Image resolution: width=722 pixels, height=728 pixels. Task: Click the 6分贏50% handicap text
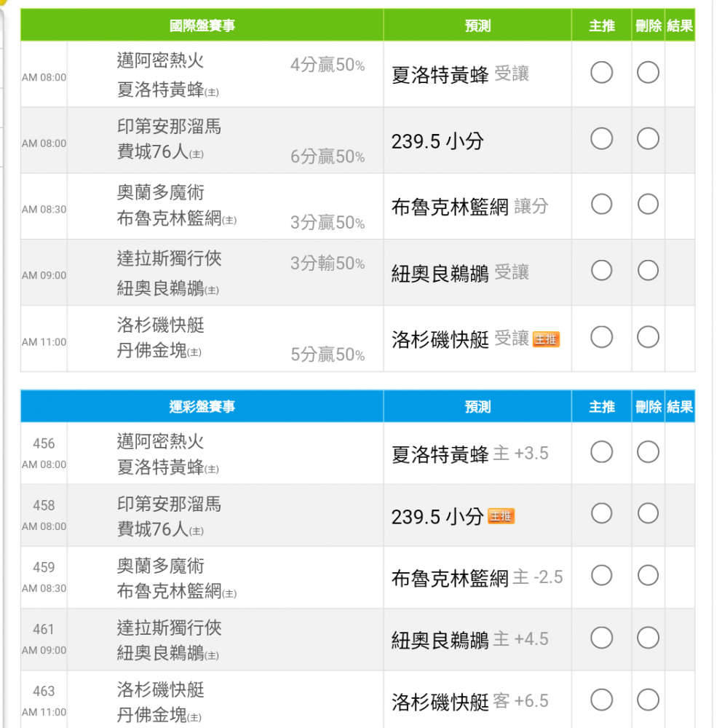tap(328, 157)
